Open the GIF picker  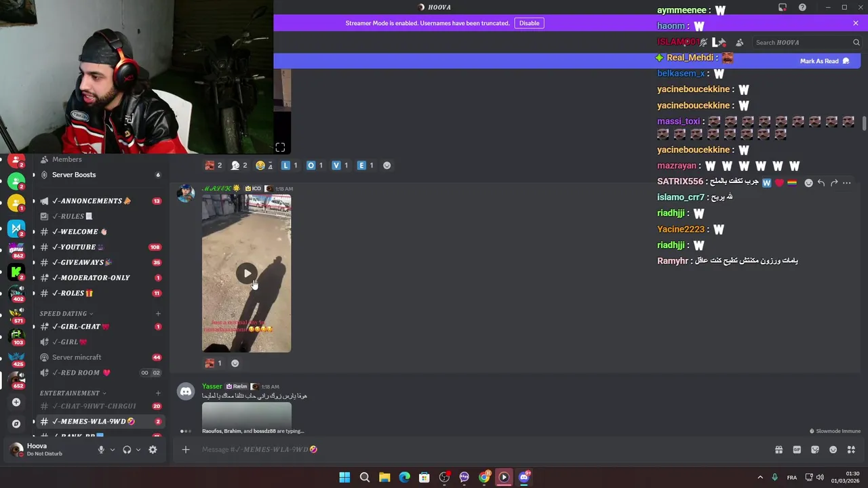(797, 449)
